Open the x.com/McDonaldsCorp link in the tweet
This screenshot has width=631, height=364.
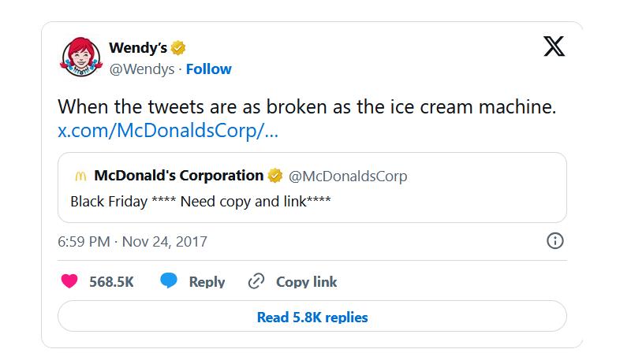168,131
